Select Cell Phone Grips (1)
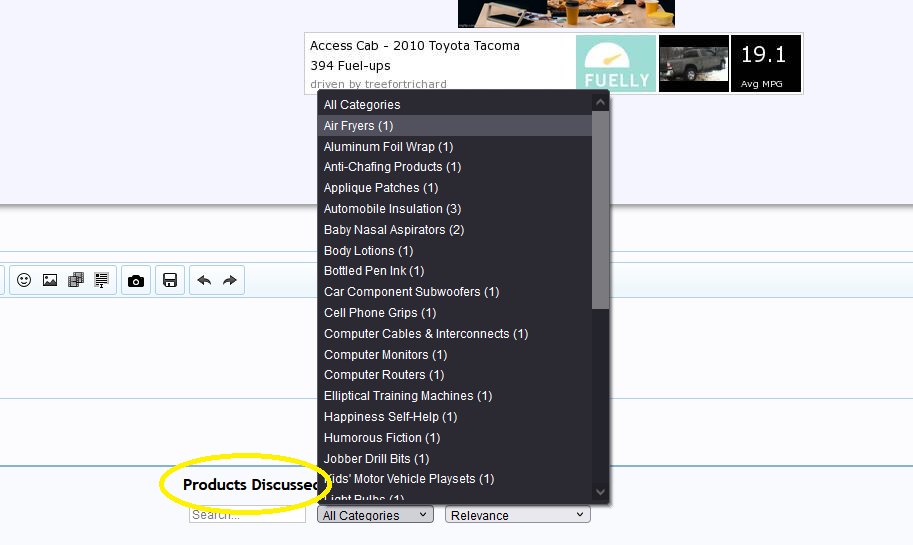 click(x=455, y=313)
